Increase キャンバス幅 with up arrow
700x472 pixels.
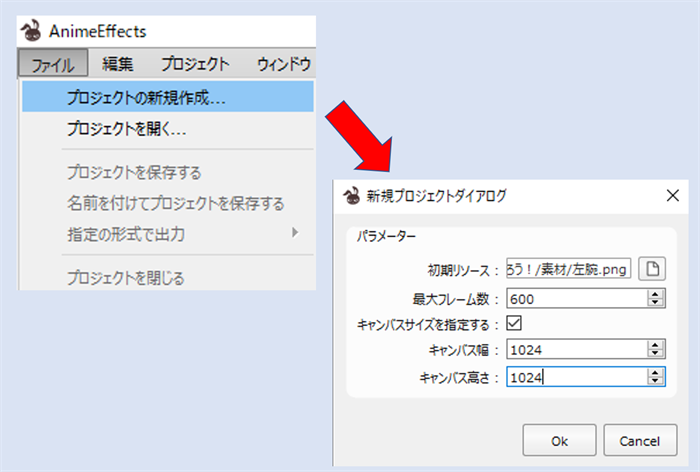point(655,345)
